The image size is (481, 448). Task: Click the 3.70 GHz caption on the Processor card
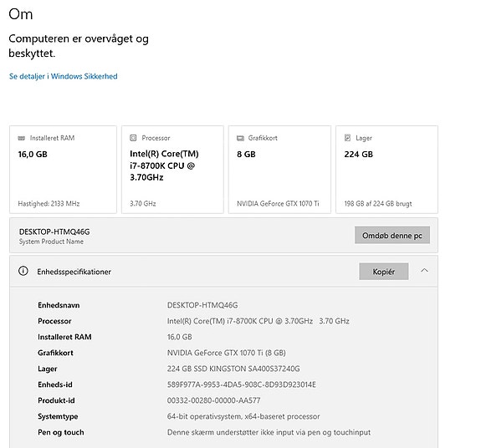(143, 204)
